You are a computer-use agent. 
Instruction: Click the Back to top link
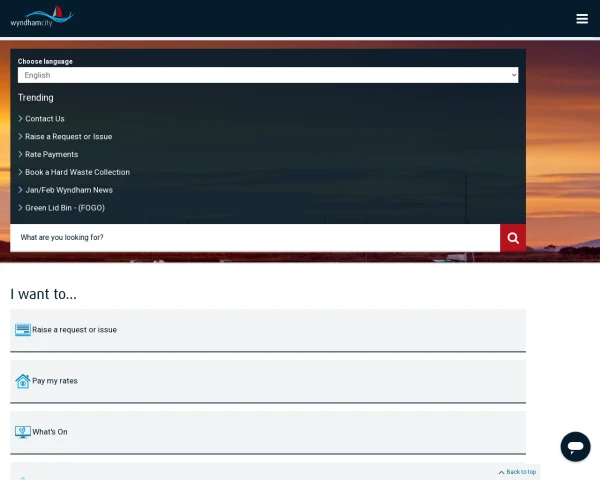517,472
